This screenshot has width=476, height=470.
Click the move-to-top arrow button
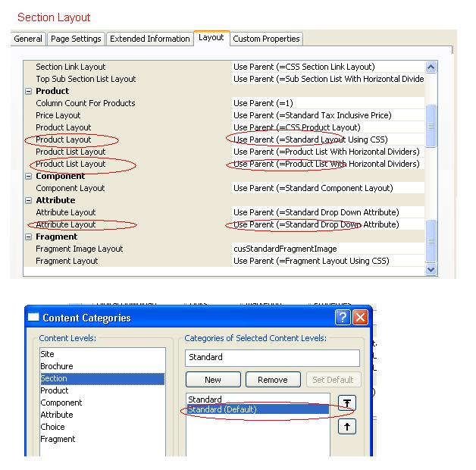coord(346,403)
